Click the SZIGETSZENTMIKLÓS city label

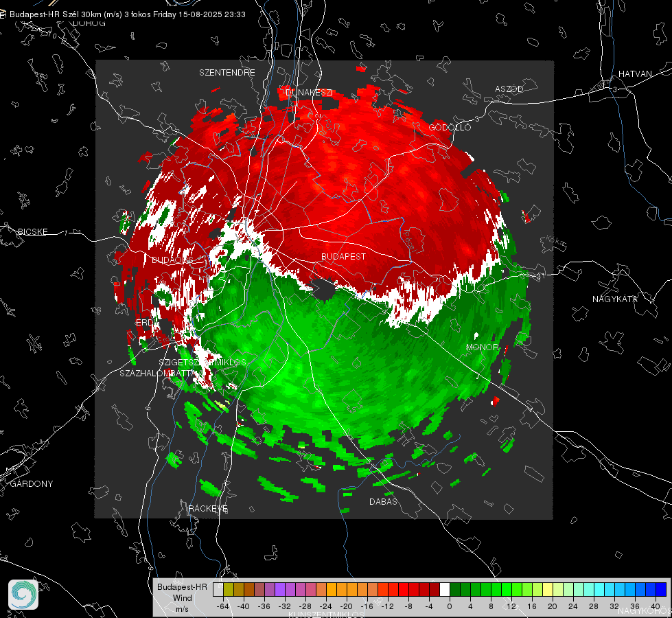tap(202, 363)
